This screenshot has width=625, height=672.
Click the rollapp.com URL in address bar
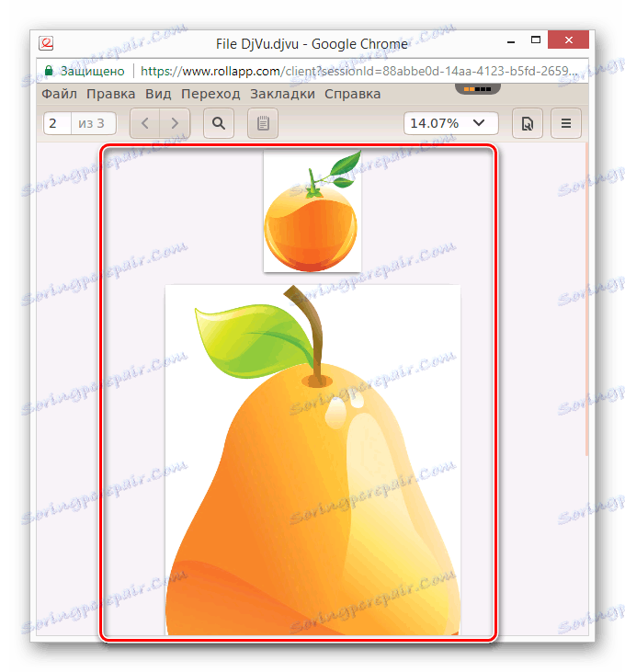point(359,71)
